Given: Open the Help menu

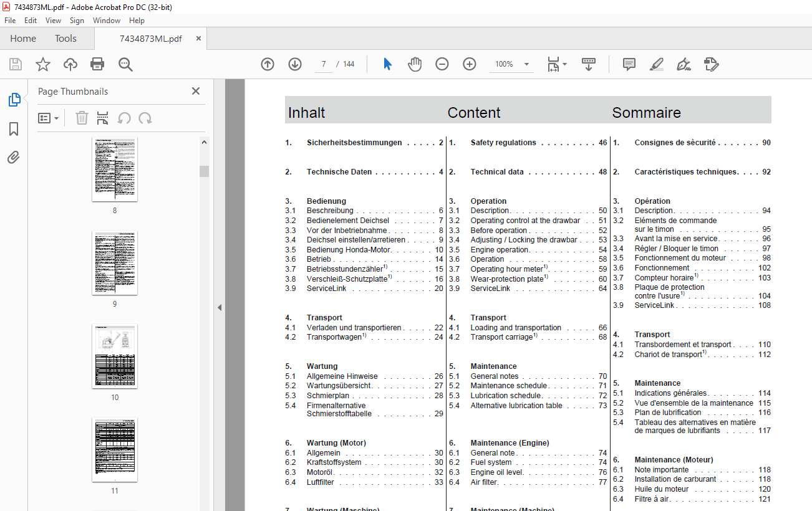Looking at the screenshot, I should point(137,21).
